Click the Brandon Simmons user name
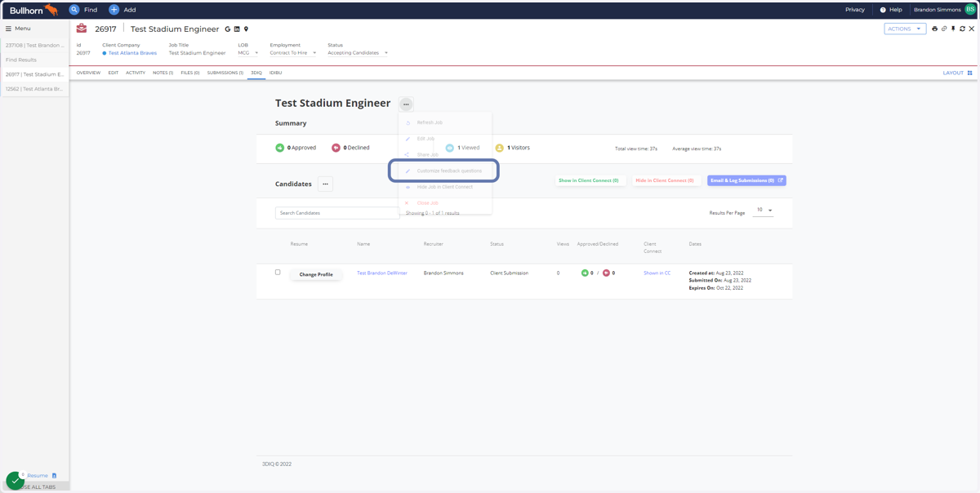This screenshot has width=980, height=493. tap(938, 10)
